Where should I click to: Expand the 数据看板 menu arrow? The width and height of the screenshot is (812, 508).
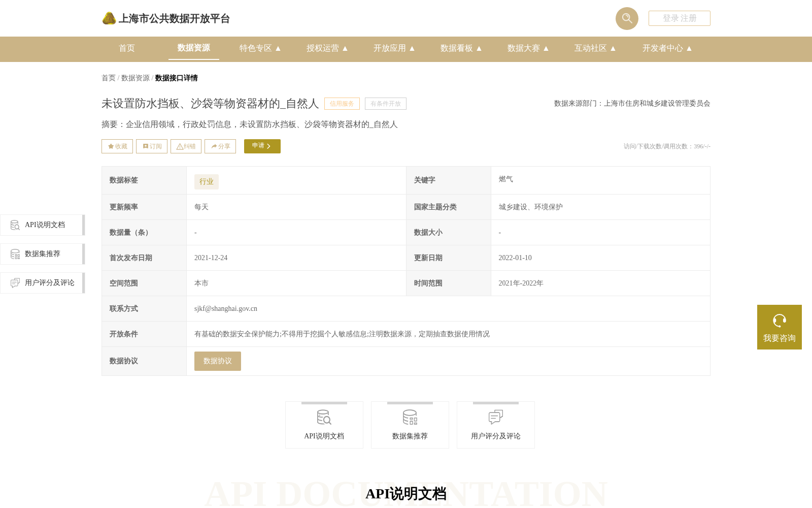pyautogui.click(x=479, y=48)
